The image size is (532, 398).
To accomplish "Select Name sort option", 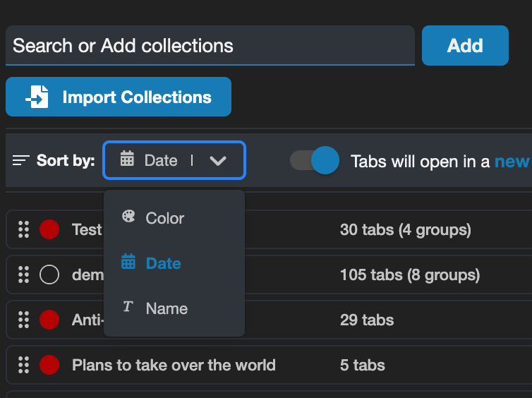I will click(174, 308).
